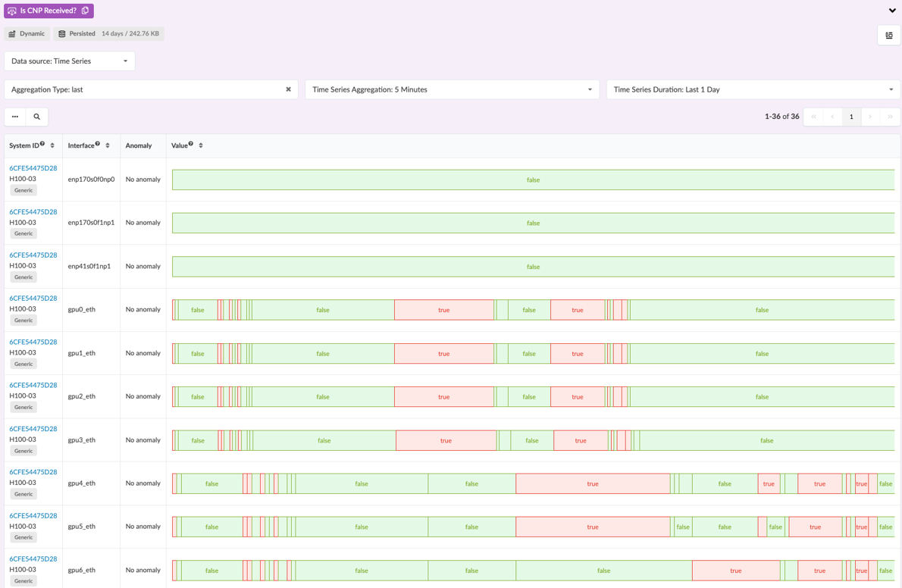902x588 pixels.
Task: Click the Aggregation Type: last field
Action: click(151, 89)
